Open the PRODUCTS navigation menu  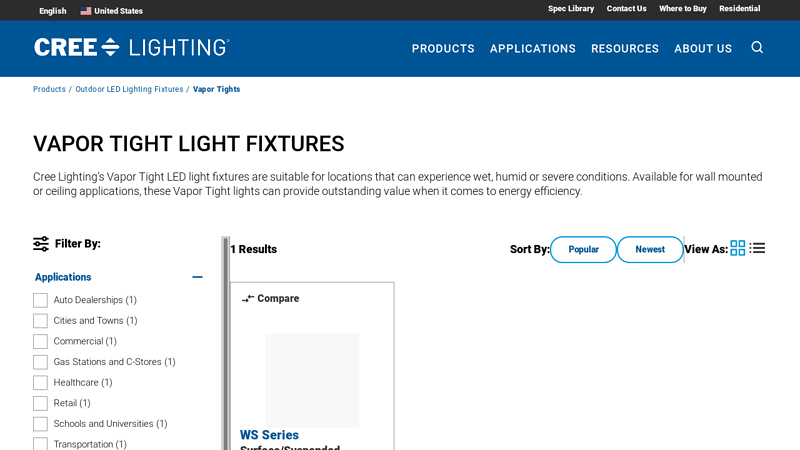(x=443, y=48)
